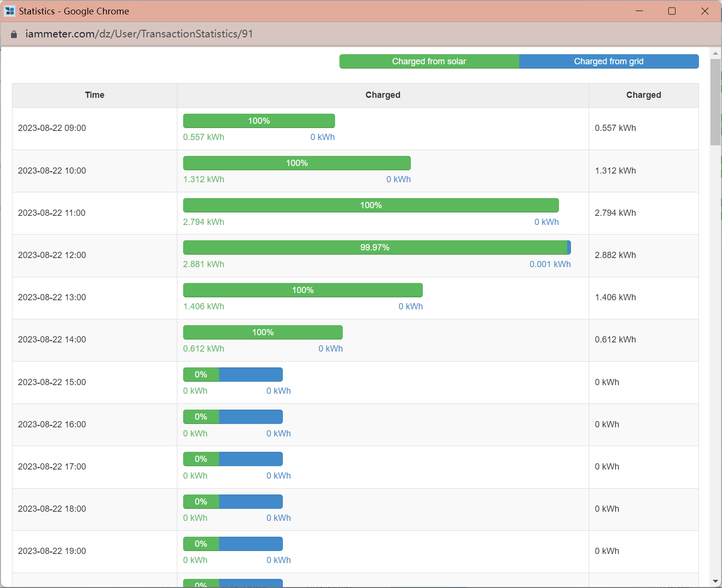Click the 2.882 kWh total value

pos(615,255)
